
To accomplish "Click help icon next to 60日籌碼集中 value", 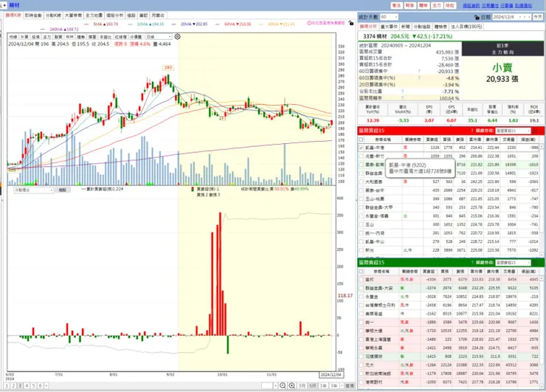I will coord(419,72).
